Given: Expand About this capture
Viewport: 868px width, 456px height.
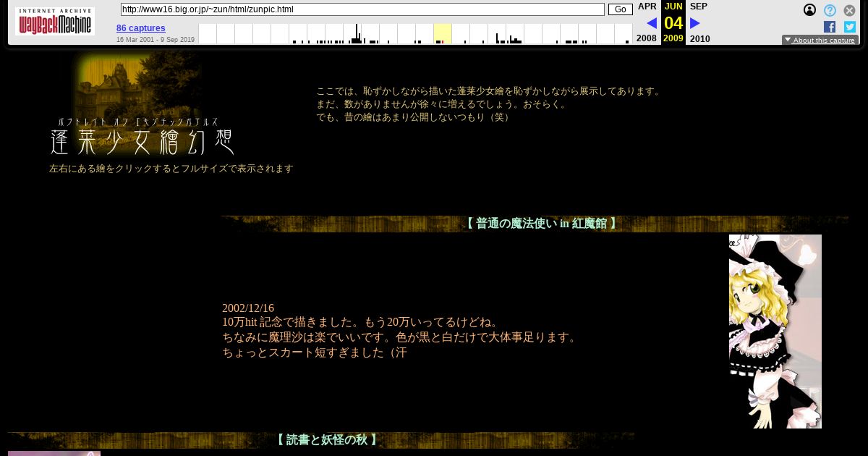Looking at the screenshot, I should click(820, 41).
